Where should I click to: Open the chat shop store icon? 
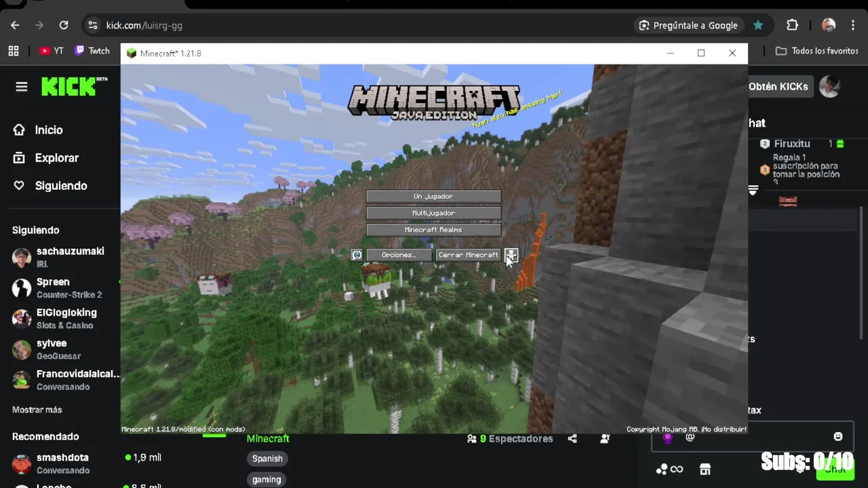[x=705, y=469]
